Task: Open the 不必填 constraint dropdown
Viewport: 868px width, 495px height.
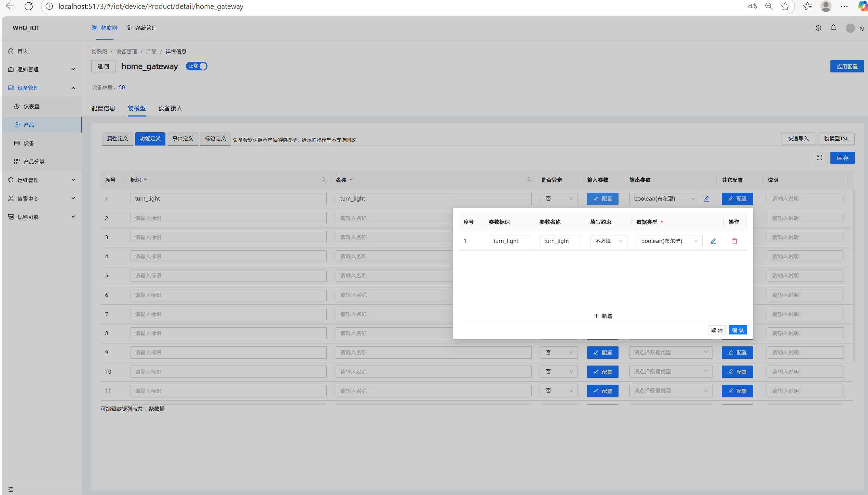Action: tap(608, 241)
